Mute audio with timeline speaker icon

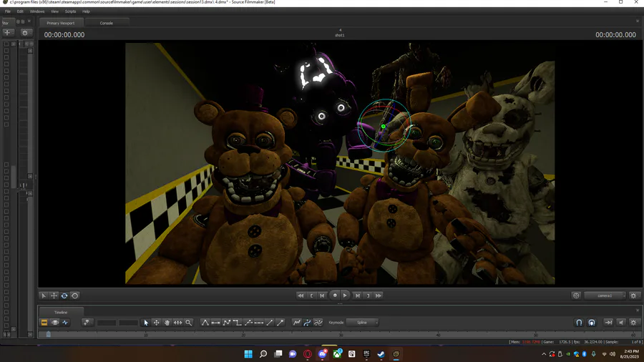point(621,323)
